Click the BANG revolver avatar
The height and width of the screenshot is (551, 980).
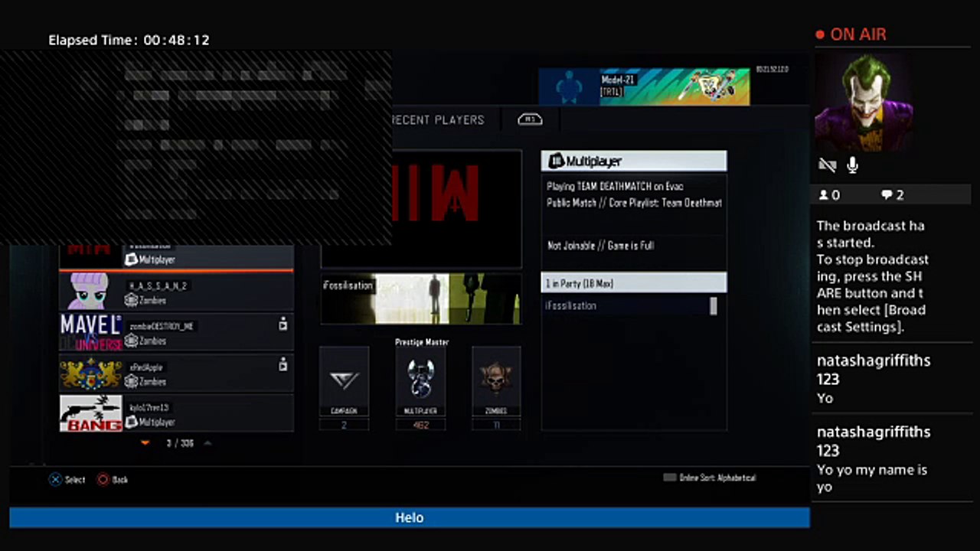(x=91, y=413)
